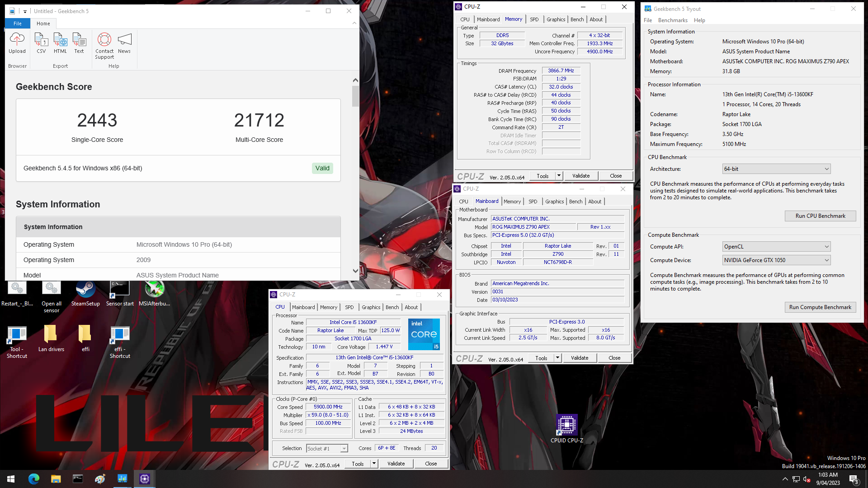Expand Tools arrow in CPU-Z CPU window
Image resolution: width=868 pixels, height=488 pixels.
[374, 464]
